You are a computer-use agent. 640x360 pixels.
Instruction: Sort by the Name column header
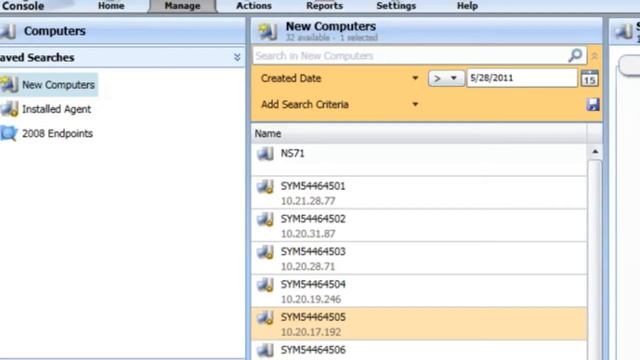click(419, 133)
